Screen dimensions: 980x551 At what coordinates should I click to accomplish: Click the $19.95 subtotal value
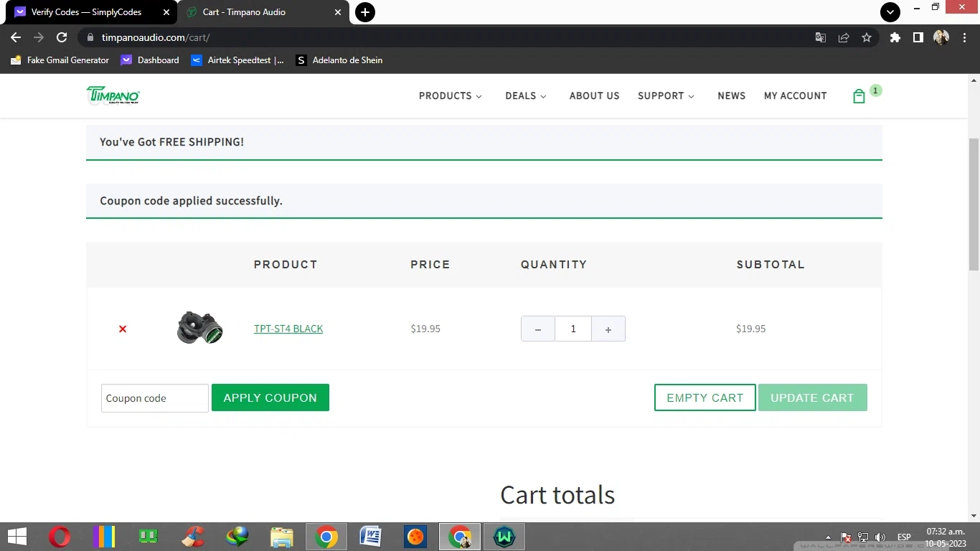(x=750, y=329)
